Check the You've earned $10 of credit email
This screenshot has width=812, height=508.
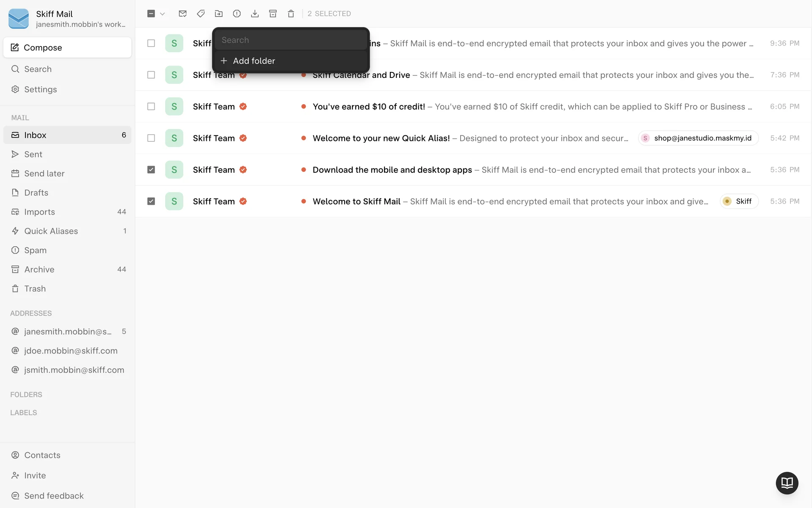(x=151, y=107)
